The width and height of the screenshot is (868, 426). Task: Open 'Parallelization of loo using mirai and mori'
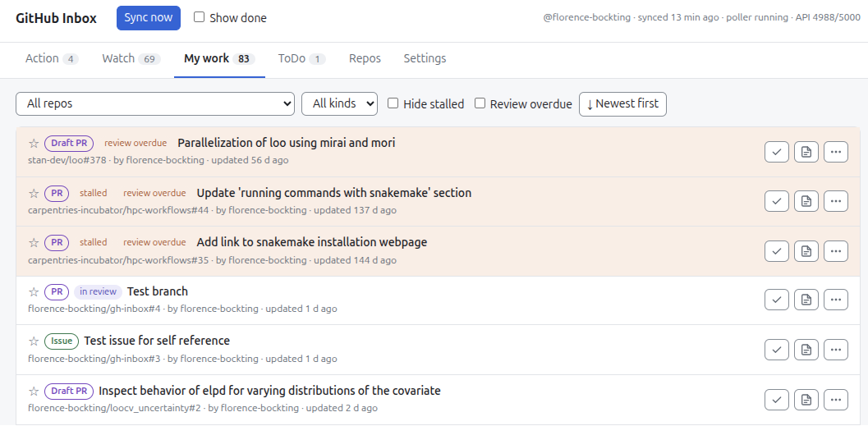(x=287, y=143)
